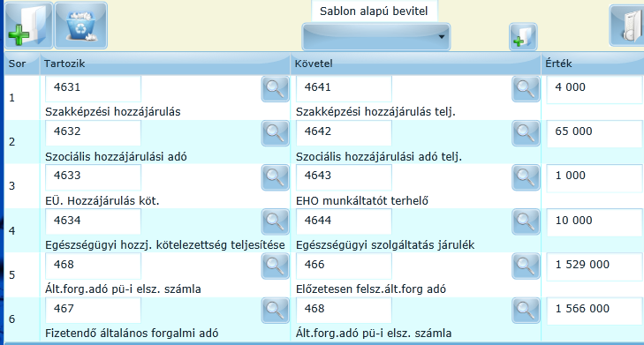Select row number 1 in the Sor column
This screenshot has width=644, height=345.
pos(11,98)
